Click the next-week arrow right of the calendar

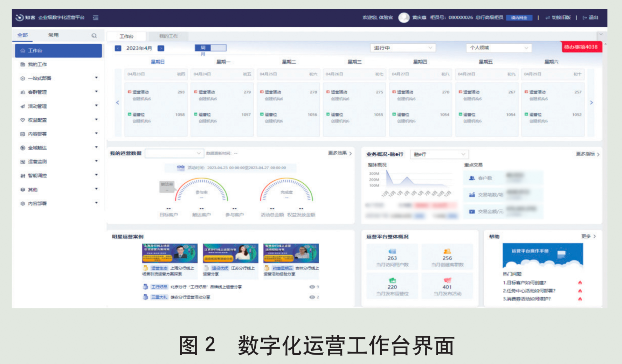(x=591, y=103)
